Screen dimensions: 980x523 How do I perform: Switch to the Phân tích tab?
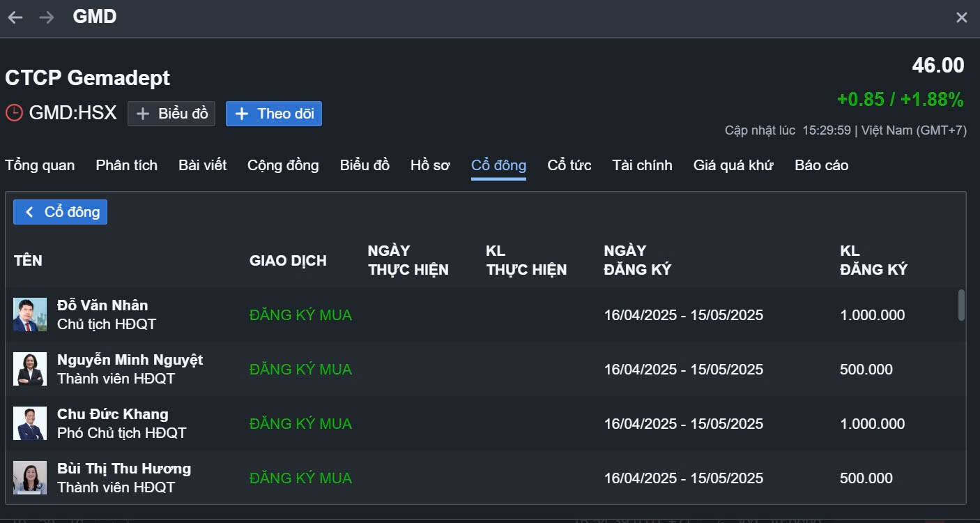pyautogui.click(x=127, y=165)
